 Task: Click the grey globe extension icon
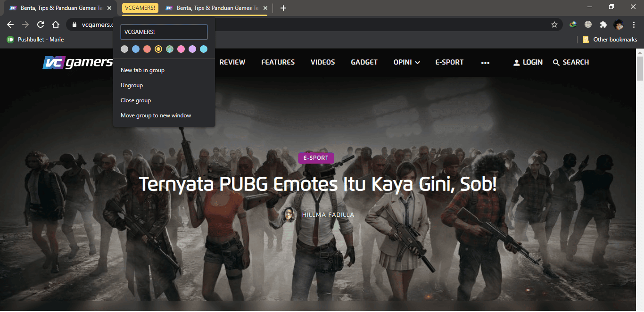588,25
